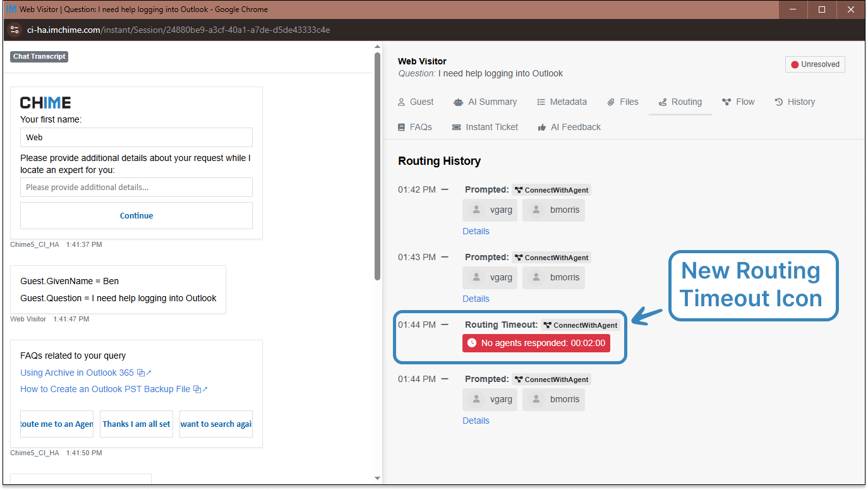This screenshot has width=868, height=490.
Task: Select the FAQs tab
Action: (x=414, y=128)
